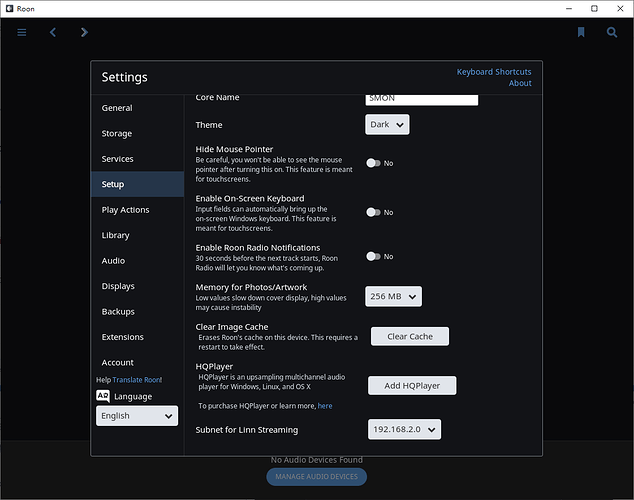The image size is (634, 500).
Task: Toggle Enable On-Screen Keyboard switch
Action: tap(373, 212)
